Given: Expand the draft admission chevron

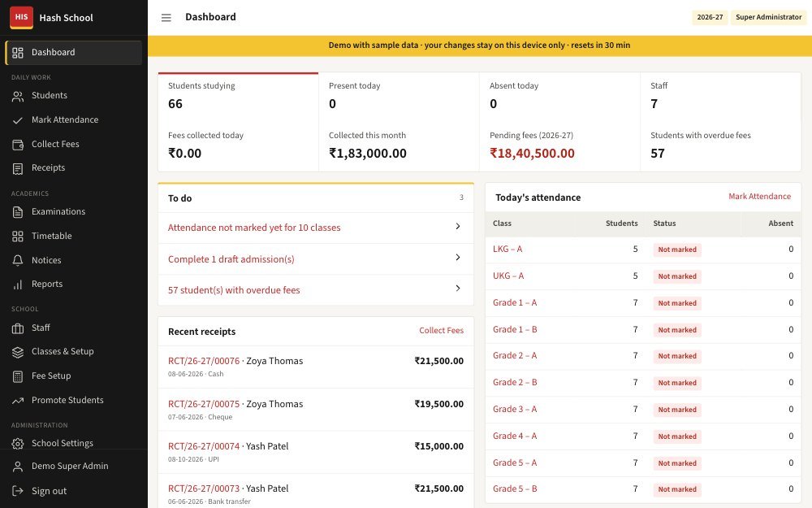Looking at the screenshot, I should 458,258.
